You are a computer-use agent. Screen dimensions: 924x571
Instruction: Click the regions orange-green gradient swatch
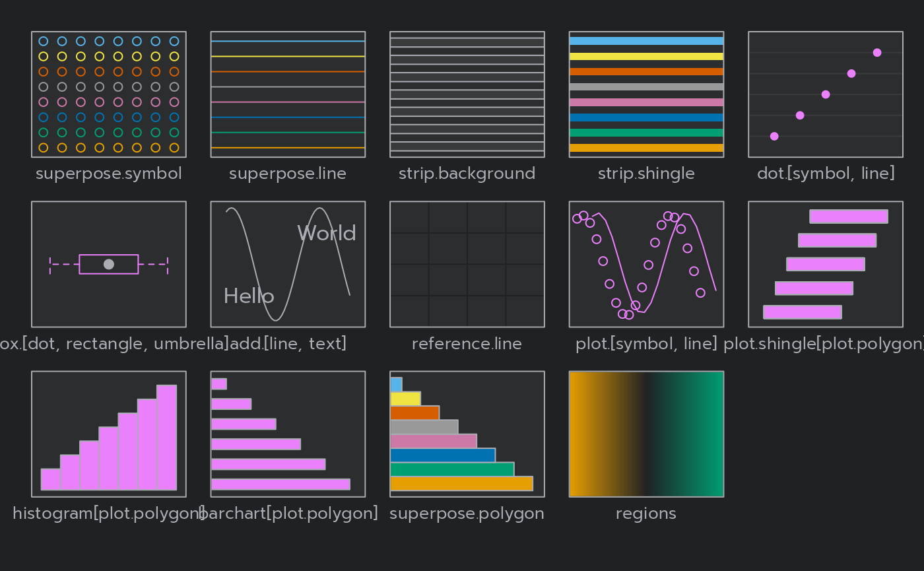coord(645,433)
